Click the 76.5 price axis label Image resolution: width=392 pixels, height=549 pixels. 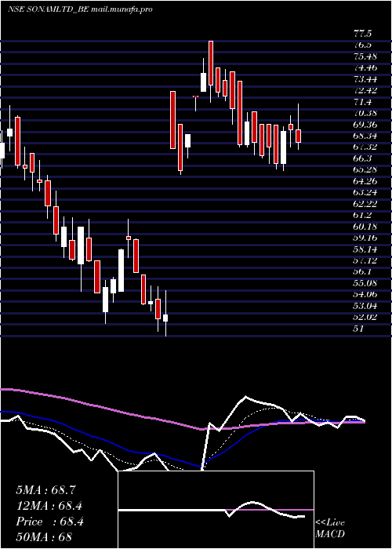click(362, 45)
